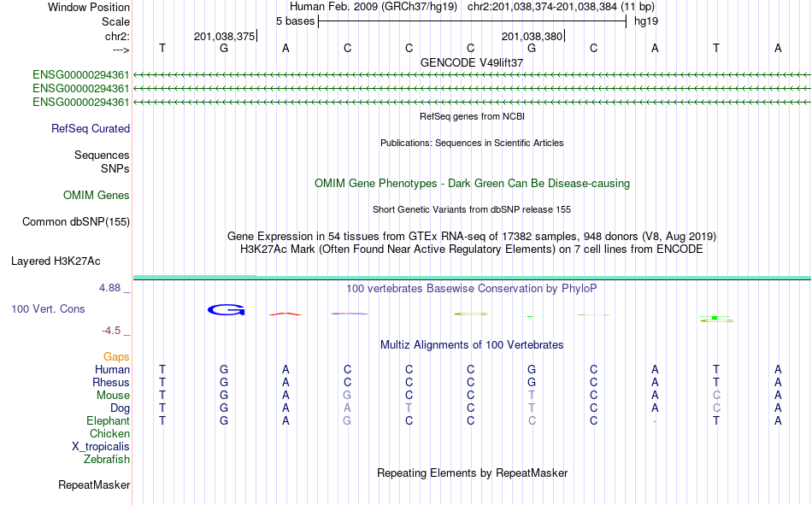This screenshot has height=505, width=812.
Task: Click Publications: Sequences in Scientific Articles title
Action: [472, 143]
